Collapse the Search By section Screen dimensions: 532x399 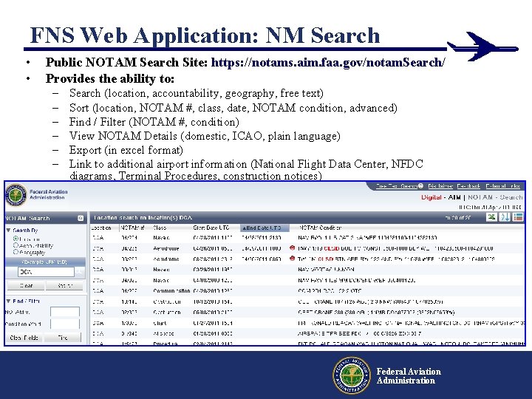point(8,230)
